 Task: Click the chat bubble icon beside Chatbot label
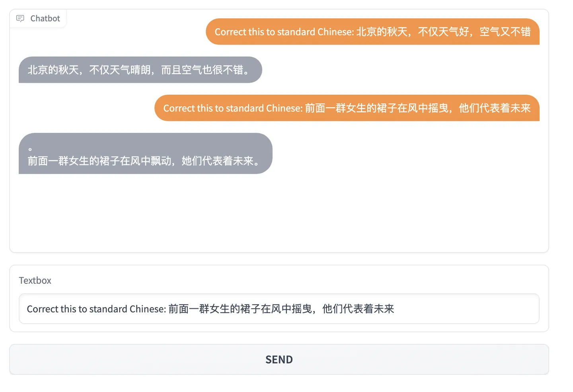20,18
